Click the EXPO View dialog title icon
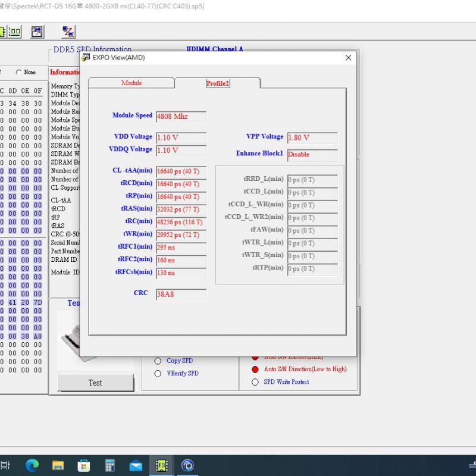 pos(86,58)
